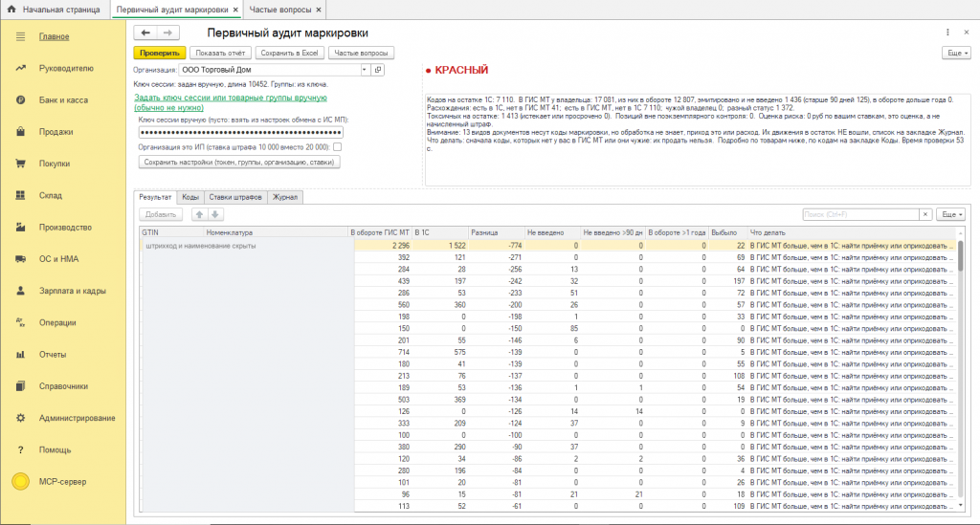
Task: Click the yellow Проверить button
Action: (x=160, y=53)
